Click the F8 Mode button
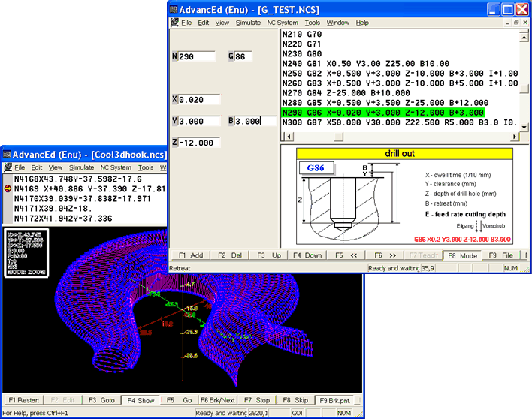 point(462,255)
